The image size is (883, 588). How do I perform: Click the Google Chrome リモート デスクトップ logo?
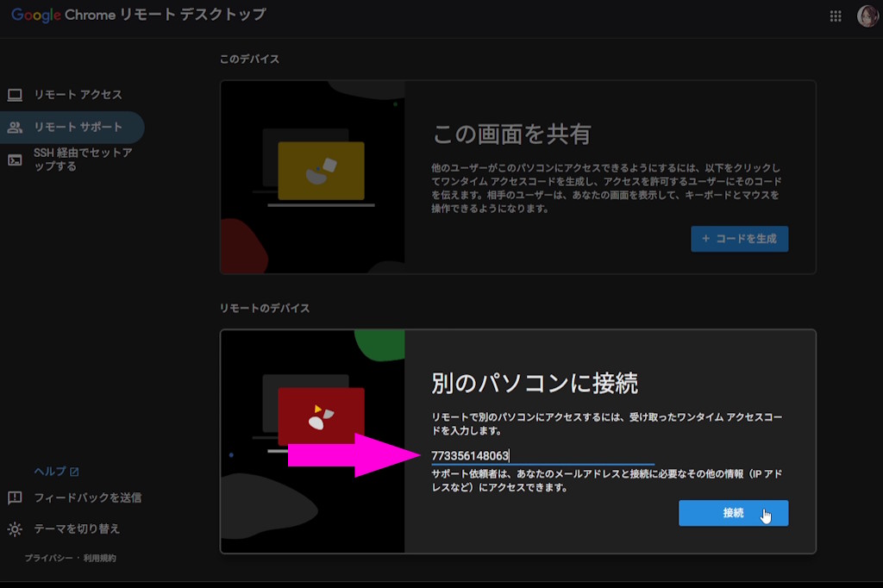coord(138,15)
